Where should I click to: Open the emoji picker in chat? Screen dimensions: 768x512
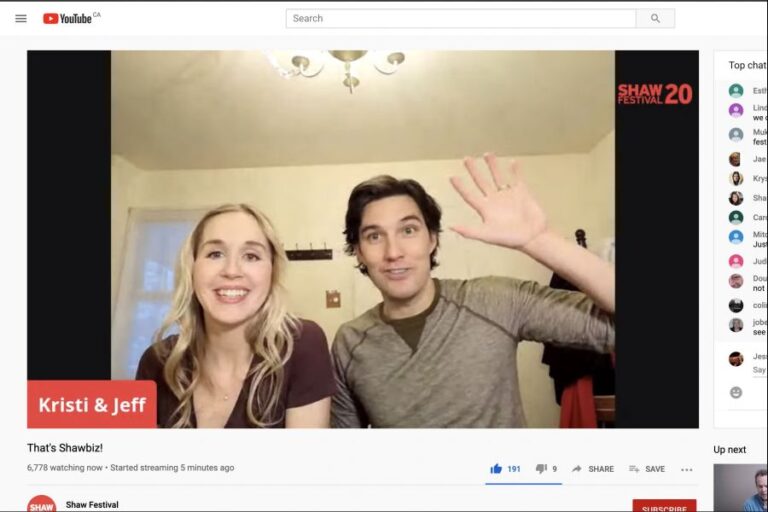736,392
